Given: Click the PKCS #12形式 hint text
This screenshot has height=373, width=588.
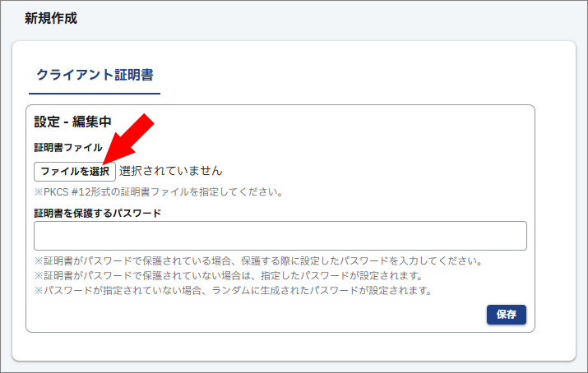Looking at the screenshot, I should pyautogui.click(x=159, y=192).
